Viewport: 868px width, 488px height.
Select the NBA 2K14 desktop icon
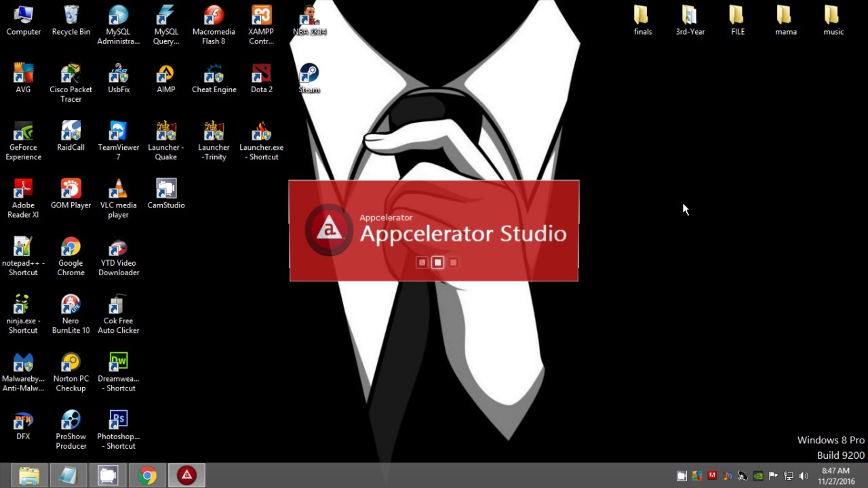[309, 20]
